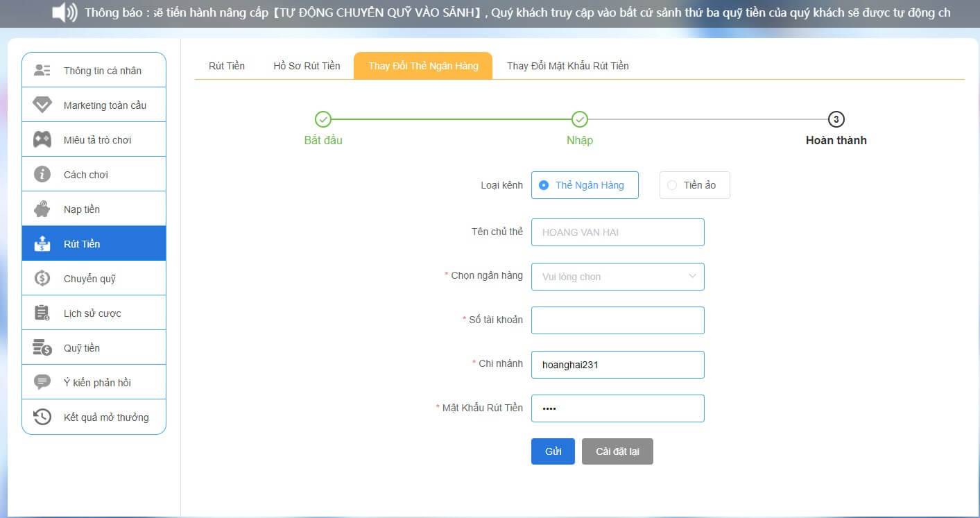Viewport: 980px width, 518px height.
Task: Open the Chọn ngân hàng dropdown
Action: pos(617,276)
